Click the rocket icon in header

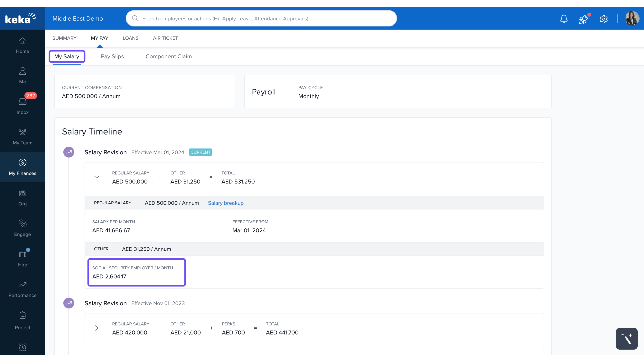click(x=583, y=19)
